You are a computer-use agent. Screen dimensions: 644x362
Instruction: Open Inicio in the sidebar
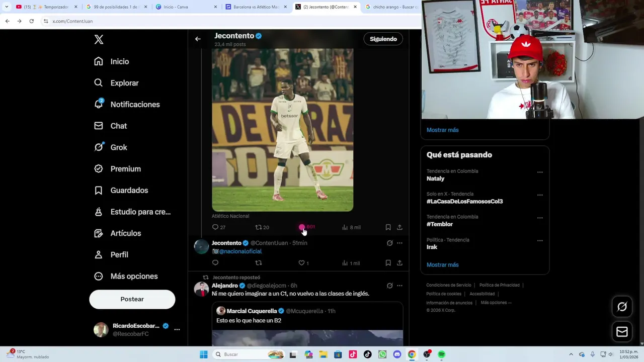point(111,61)
